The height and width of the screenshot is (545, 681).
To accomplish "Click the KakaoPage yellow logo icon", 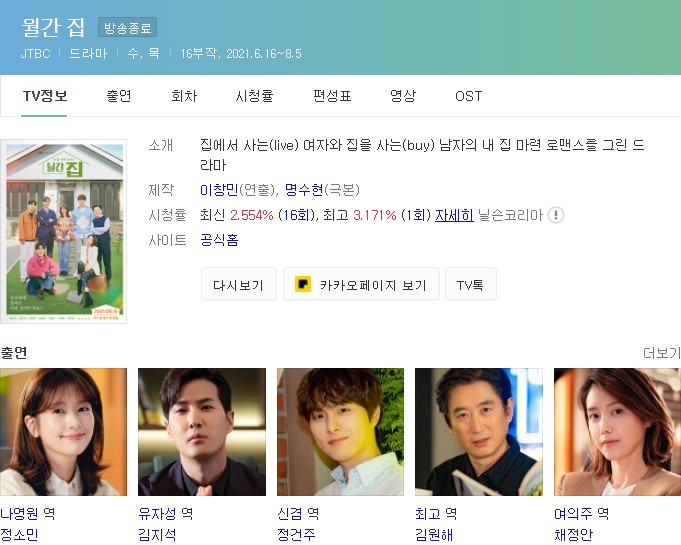I will click(303, 284).
